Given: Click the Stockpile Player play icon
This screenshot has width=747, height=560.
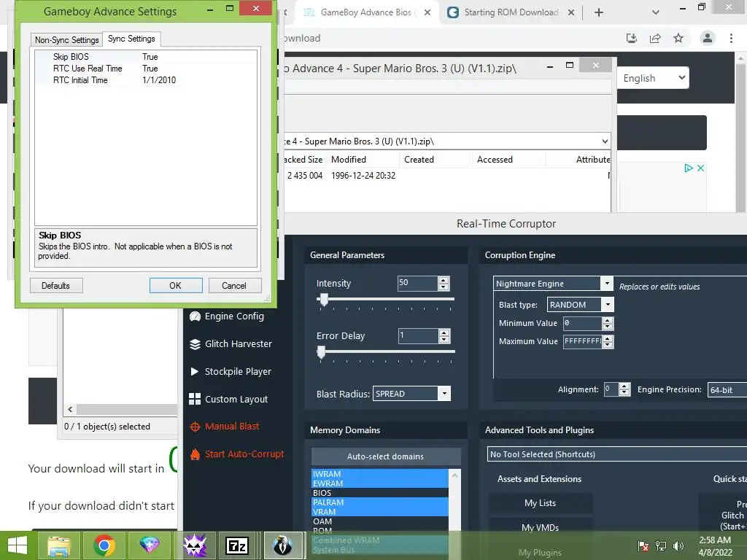Looking at the screenshot, I should [x=194, y=371].
